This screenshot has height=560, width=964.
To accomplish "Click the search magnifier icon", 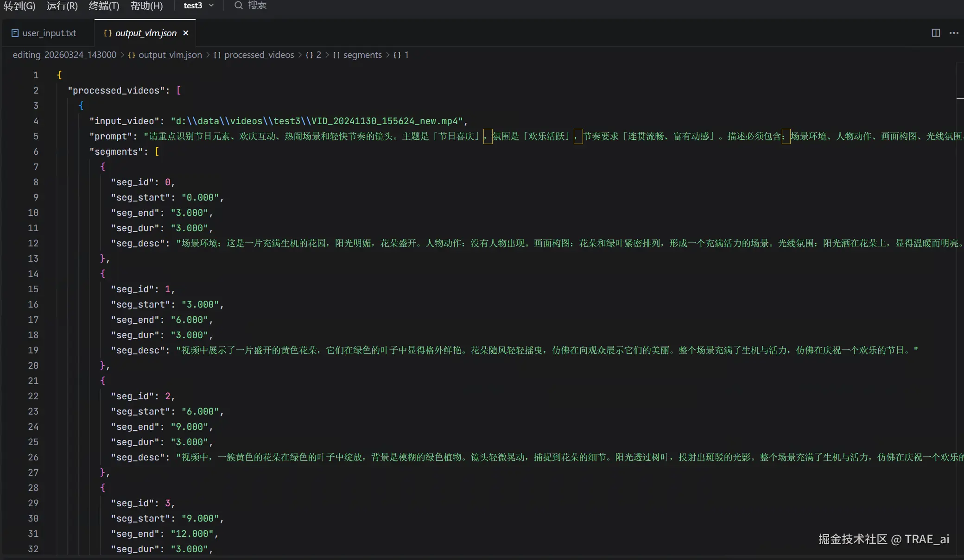I will pos(238,6).
